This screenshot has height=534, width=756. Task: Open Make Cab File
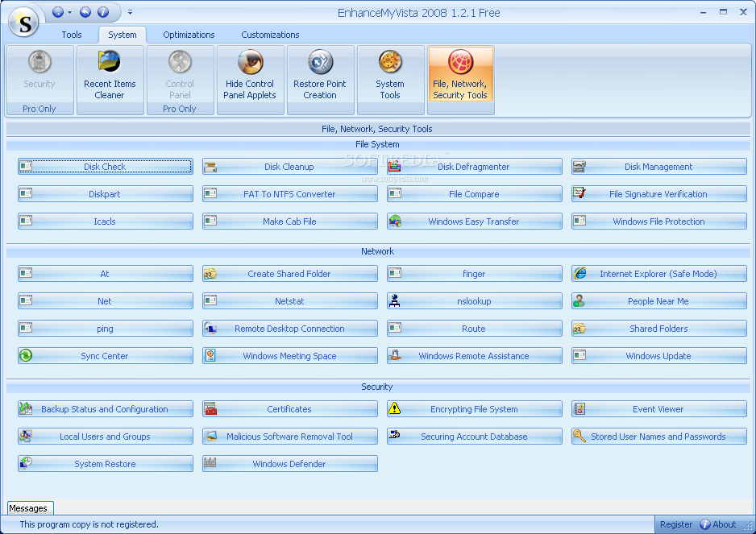[x=290, y=221]
